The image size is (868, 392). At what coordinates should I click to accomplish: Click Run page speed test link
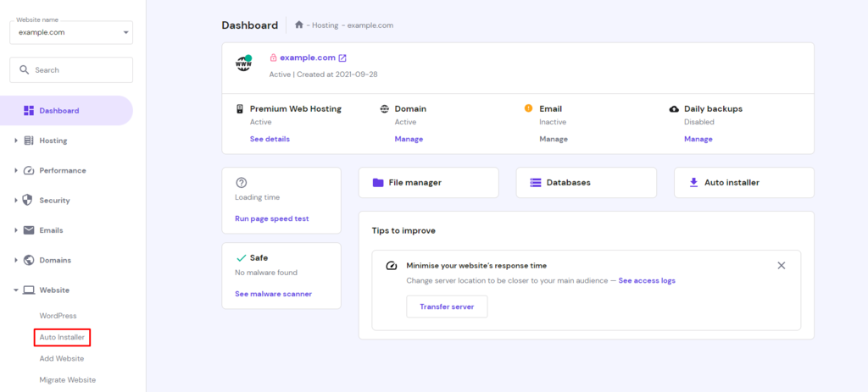click(271, 218)
